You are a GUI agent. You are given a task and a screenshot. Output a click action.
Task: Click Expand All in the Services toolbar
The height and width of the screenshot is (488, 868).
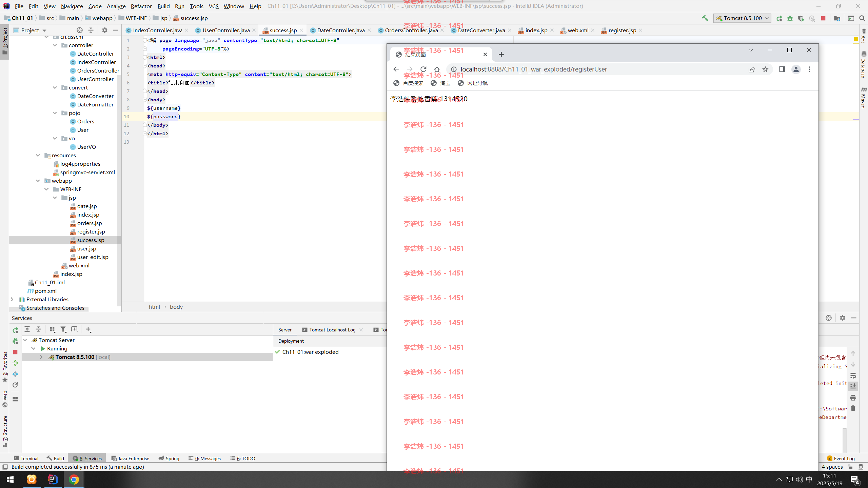[27, 329]
